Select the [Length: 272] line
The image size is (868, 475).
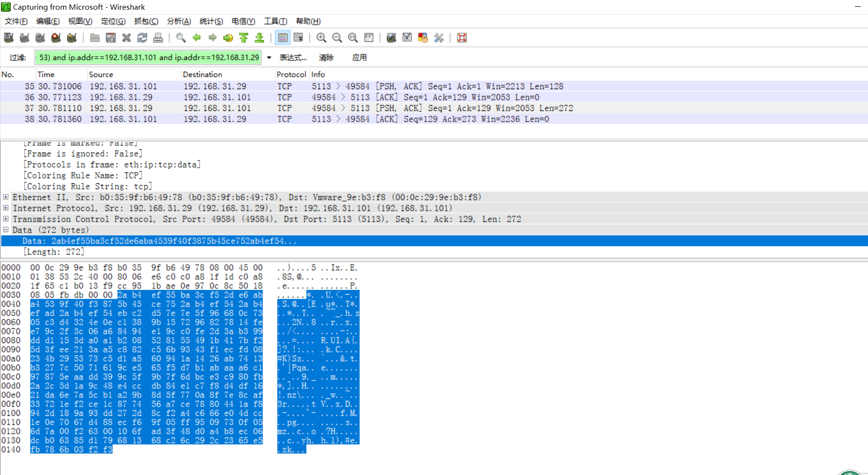(x=54, y=252)
